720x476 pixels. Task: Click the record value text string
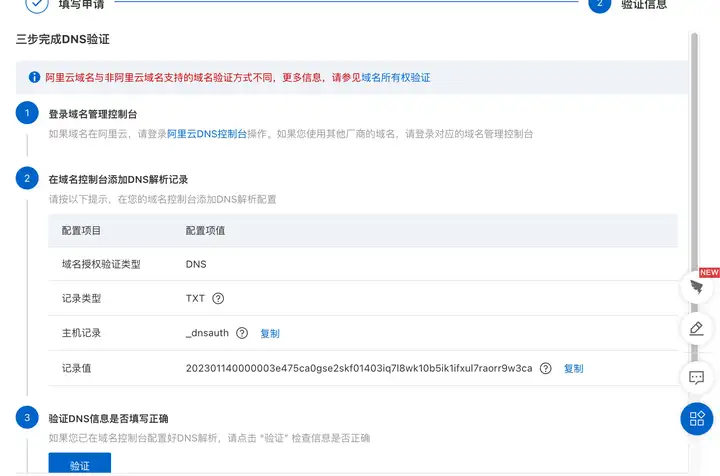[x=359, y=368]
